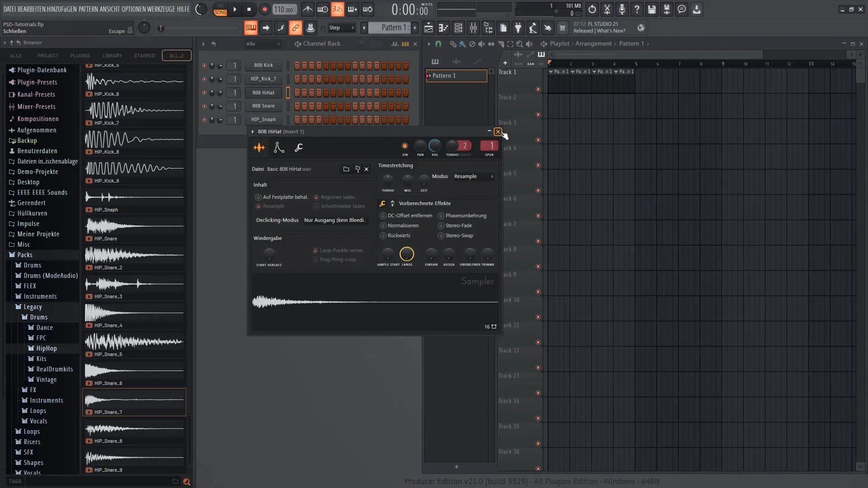Open channel rack Alle filter dropdown

click(x=263, y=44)
